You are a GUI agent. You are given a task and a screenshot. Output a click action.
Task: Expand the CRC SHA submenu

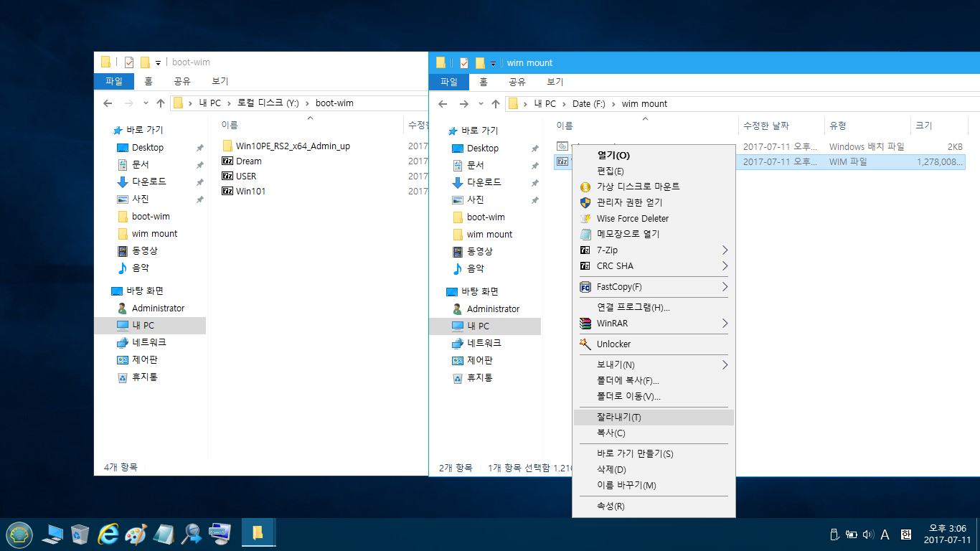pos(654,265)
